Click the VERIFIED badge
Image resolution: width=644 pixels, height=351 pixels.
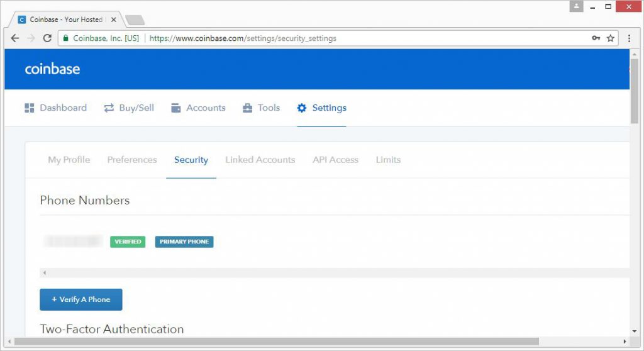[x=128, y=242]
